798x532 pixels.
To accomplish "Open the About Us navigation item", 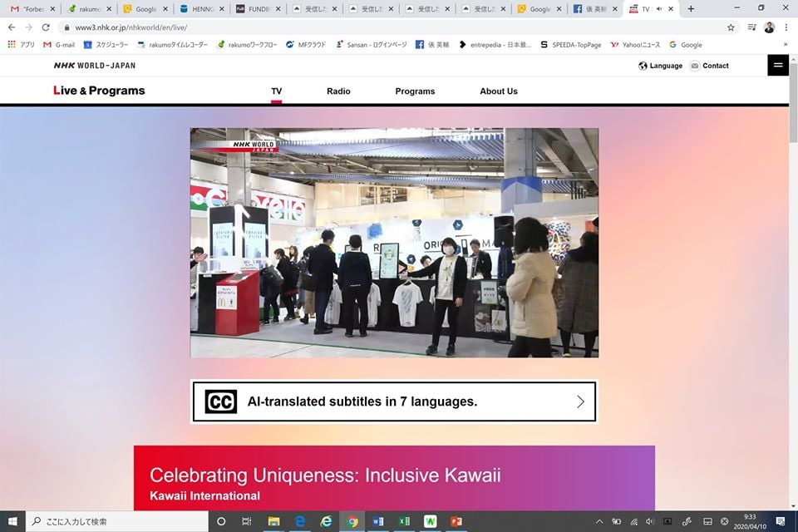I will point(499,91).
